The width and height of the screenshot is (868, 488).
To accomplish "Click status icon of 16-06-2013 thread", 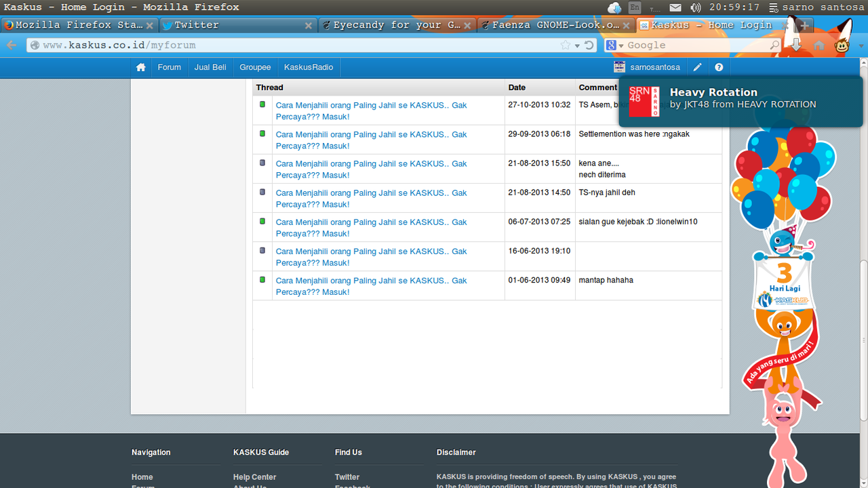I will click(x=262, y=250).
